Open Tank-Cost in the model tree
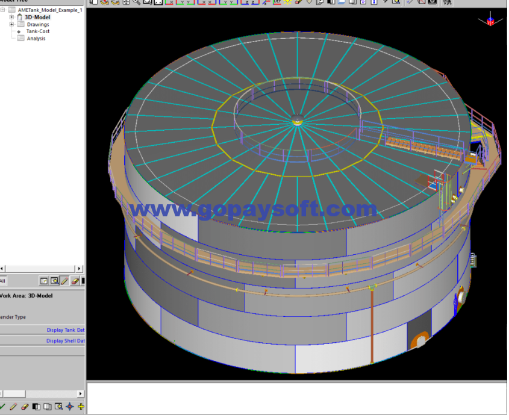This screenshot has height=420, width=509. click(x=38, y=31)
